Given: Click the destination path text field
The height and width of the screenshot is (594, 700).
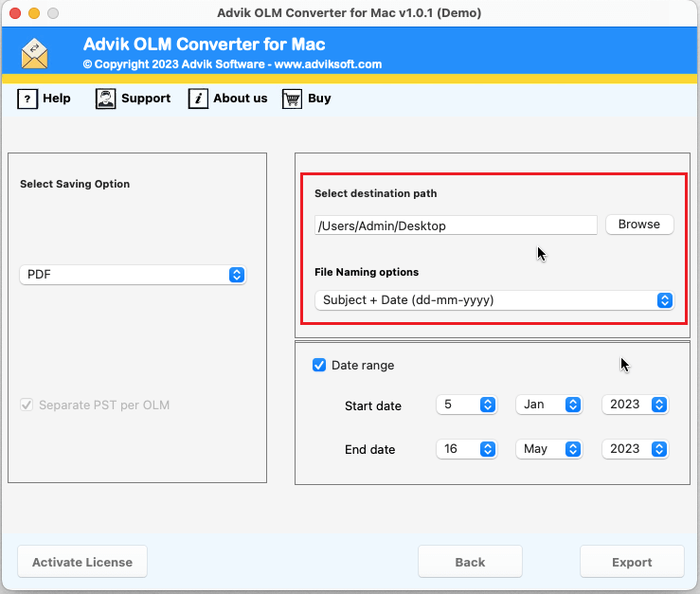Looking at the screenshot, I should [x=456, y=225].
